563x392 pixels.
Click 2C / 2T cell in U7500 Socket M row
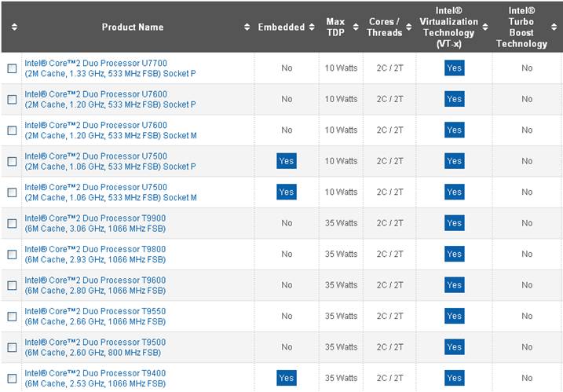[390, 192]
